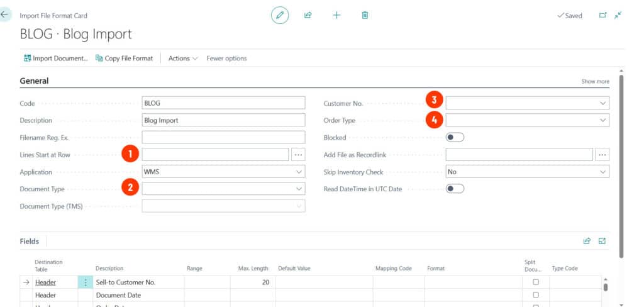The image size is (644, 307).
Task: Edit the Description field Blog Import
Action: click(x=223, y=120)
